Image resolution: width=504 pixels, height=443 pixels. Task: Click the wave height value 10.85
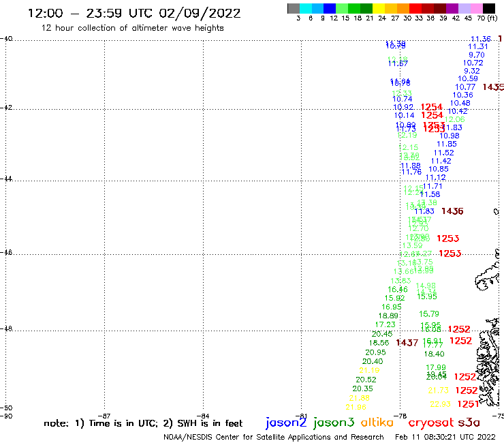(x=439, y=169)
